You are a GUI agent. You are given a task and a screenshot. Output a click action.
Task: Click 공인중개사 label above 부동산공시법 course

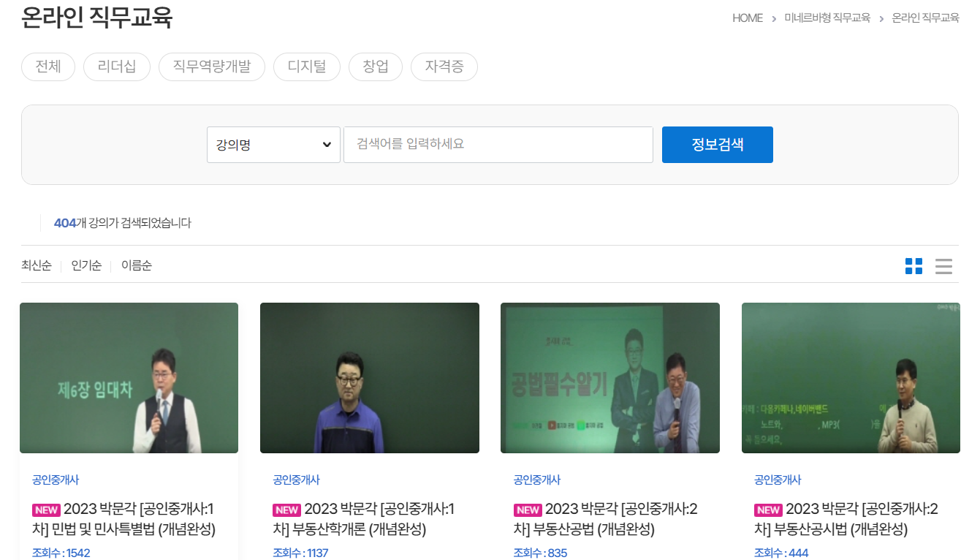click(778, 480)
